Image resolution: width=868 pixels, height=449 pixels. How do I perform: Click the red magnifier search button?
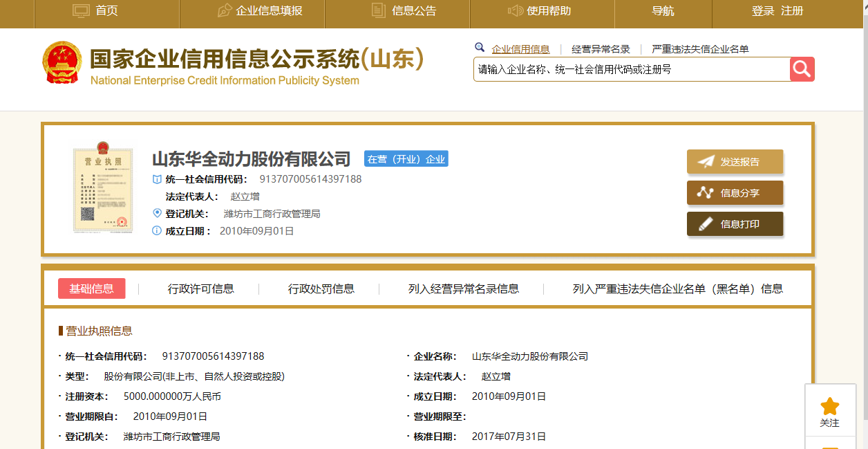(x=802, y=69)
